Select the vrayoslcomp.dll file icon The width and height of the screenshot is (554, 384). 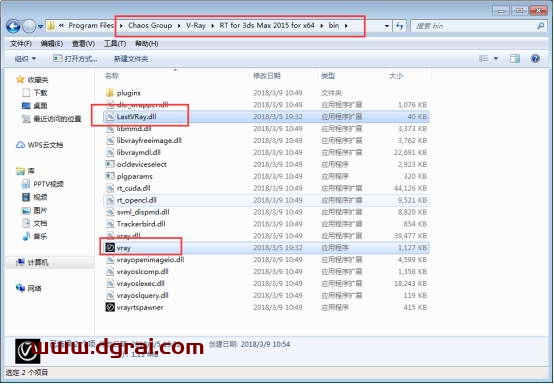tap(110, 271)
